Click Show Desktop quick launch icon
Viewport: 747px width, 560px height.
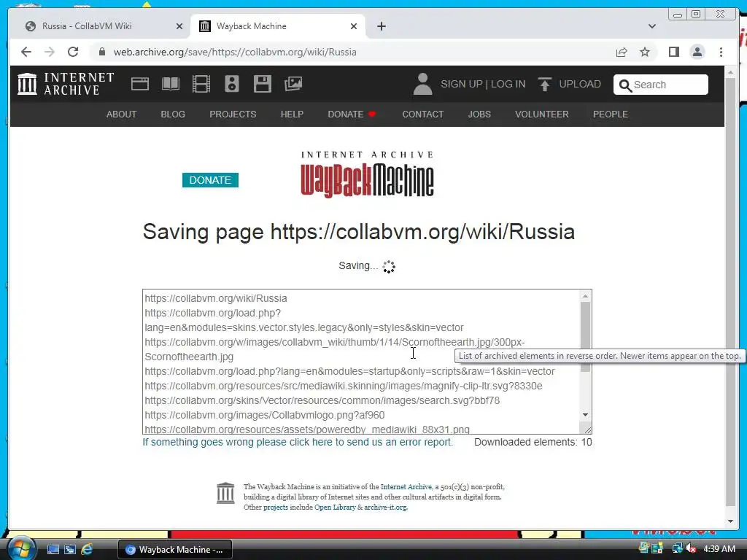pos(53,550)
